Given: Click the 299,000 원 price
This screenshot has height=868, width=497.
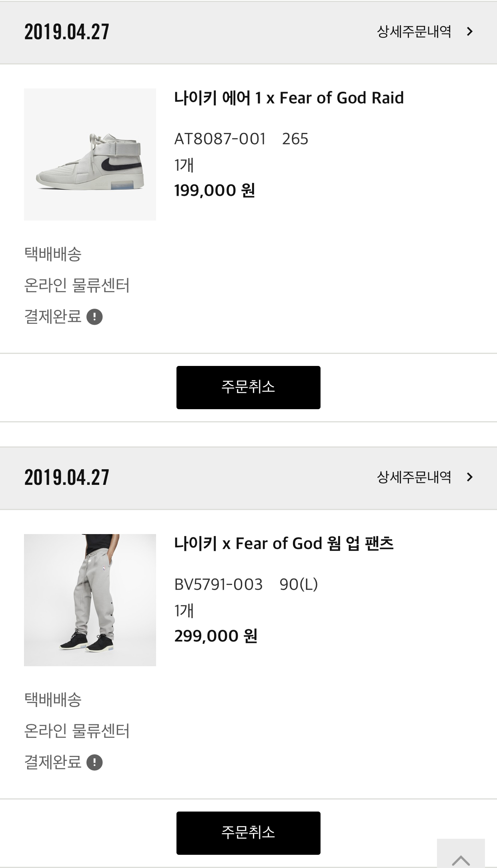Looking at the screenshot, I should [216, 636].
